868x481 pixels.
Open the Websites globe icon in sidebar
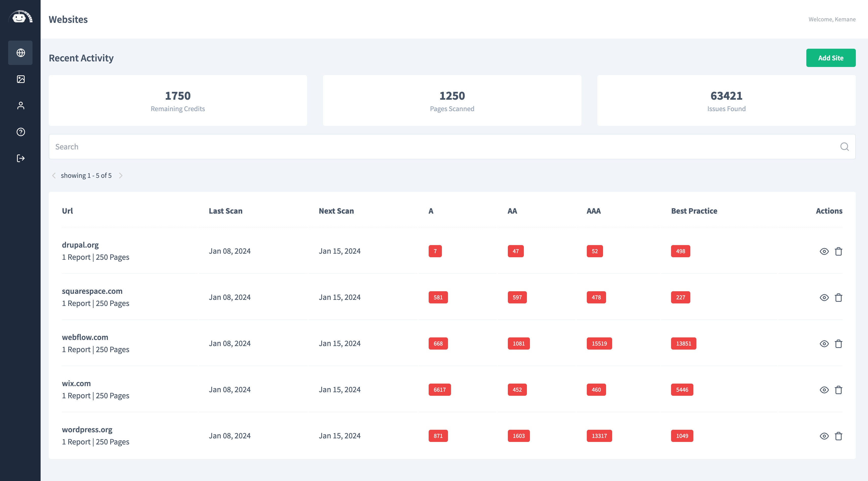[x=21, y=53]
